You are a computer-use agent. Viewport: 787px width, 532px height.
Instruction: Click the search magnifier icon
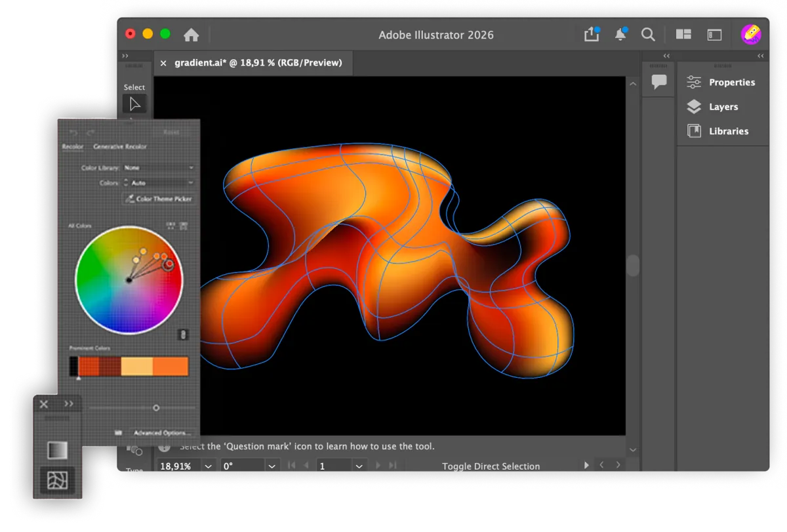[648, 35]
